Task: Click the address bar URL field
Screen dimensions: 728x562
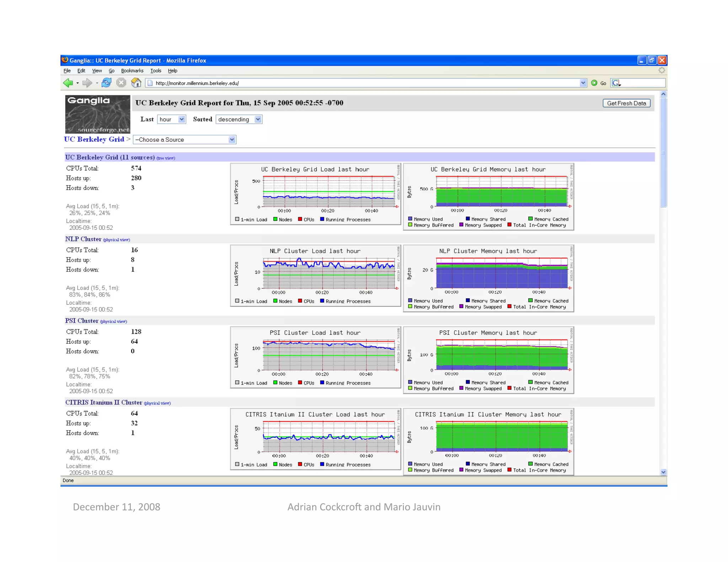Action: (366, 83)
